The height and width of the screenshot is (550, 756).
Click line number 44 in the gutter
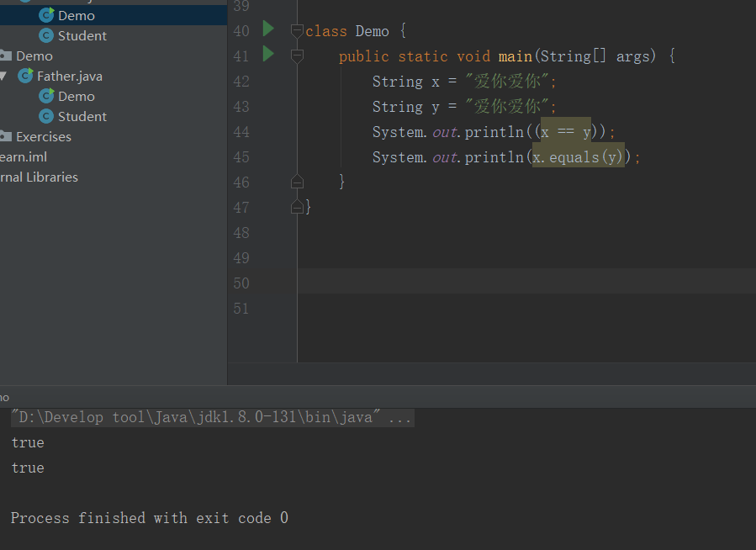241,131
